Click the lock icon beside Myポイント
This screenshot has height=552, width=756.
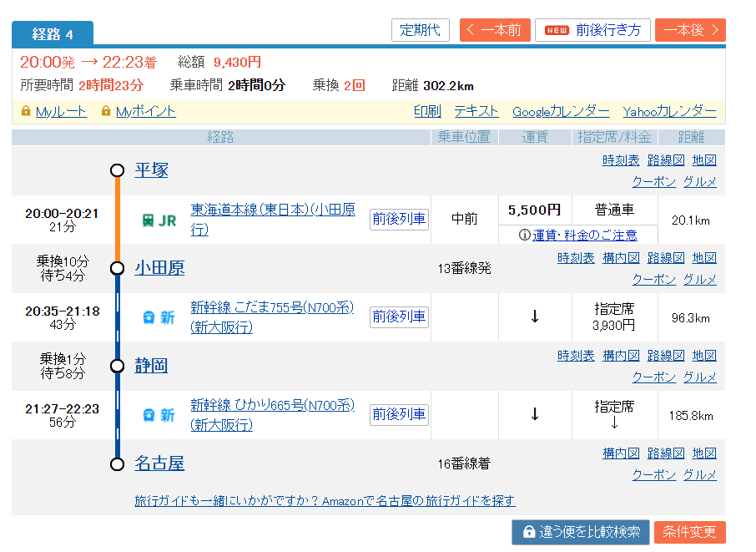coord(106,111)
